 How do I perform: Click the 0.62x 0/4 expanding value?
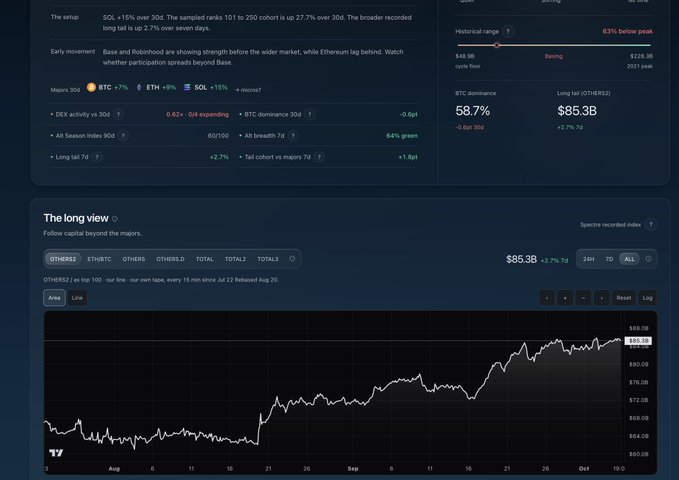click(197, 114)
